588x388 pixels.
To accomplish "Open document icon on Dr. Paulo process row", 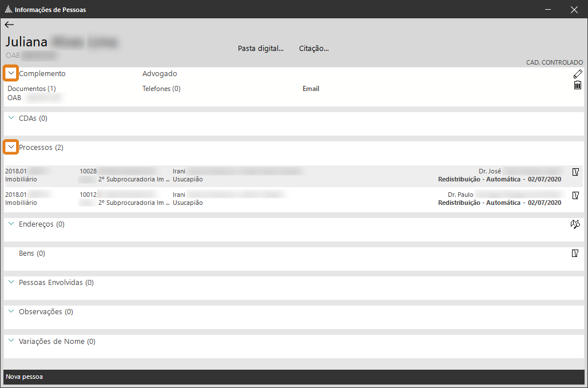I will click(x=575, y=195).
